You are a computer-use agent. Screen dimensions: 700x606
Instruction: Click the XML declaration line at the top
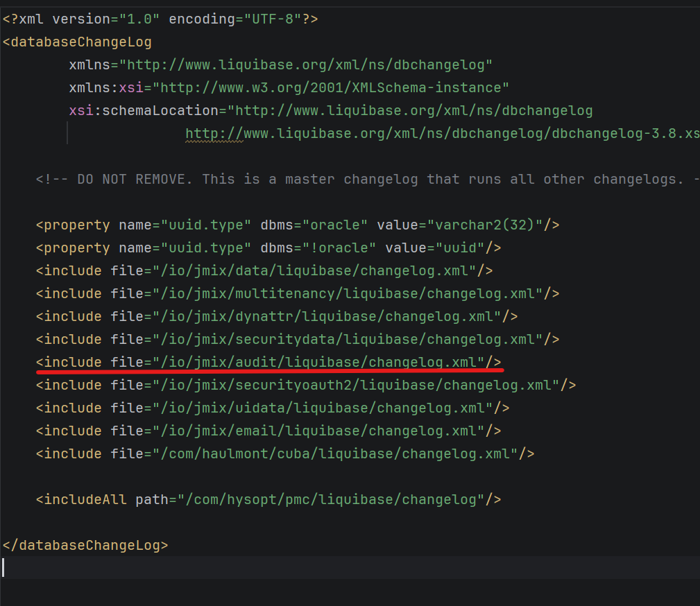click(160, 19)
